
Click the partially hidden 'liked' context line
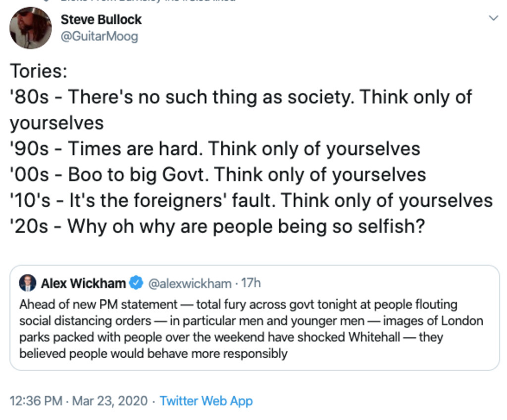(149, 1)
